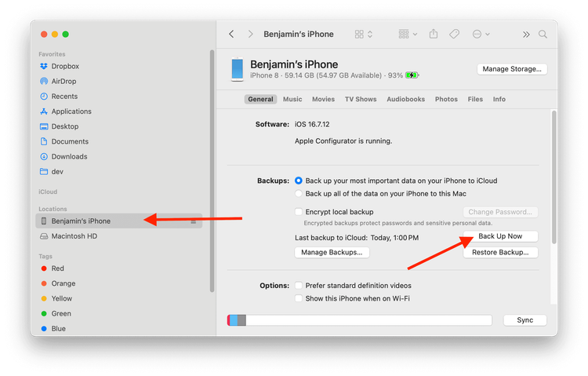Change the icon view mode switcher
The width and height of the screenshot is (588, 376).
tap(363, 35)
